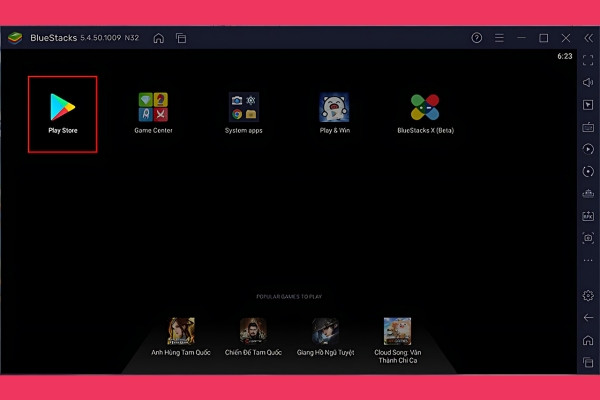Click the circular play arrow sidebar icon
The image size is (600, 400).
click(x=588, y=149)
